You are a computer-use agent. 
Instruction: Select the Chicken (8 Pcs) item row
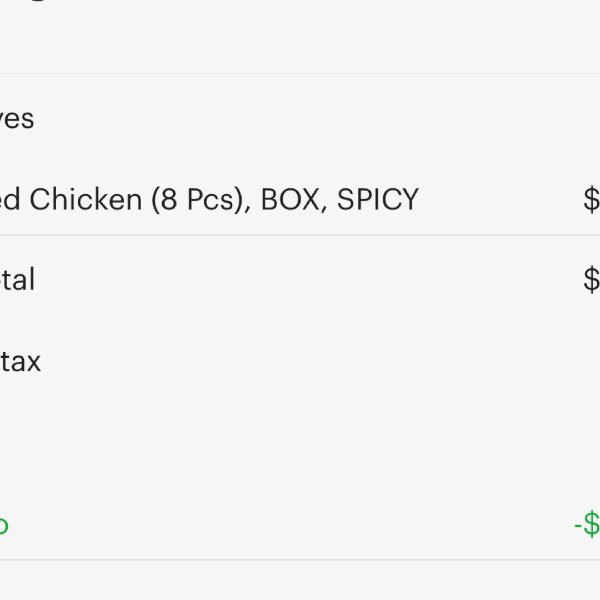[x=300, y=199]
